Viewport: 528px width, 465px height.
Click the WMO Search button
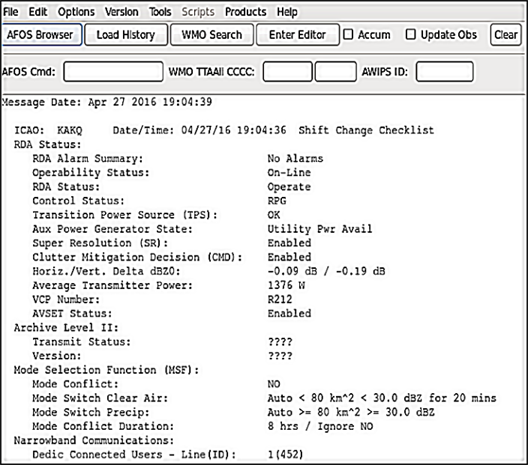point(212,35)
